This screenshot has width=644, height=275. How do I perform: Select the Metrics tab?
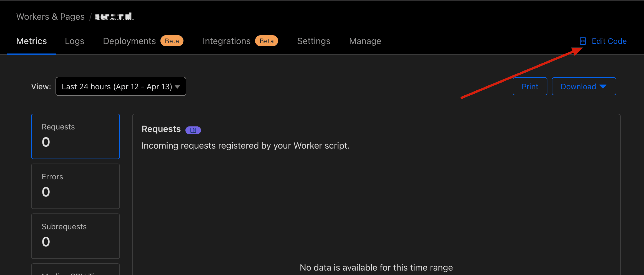pos(32,41)
